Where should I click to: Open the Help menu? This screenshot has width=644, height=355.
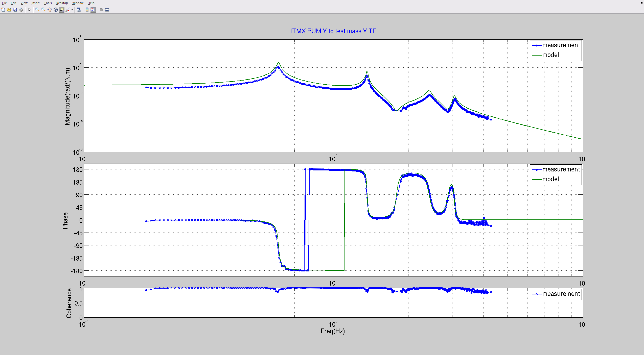[x=91, y=3]
